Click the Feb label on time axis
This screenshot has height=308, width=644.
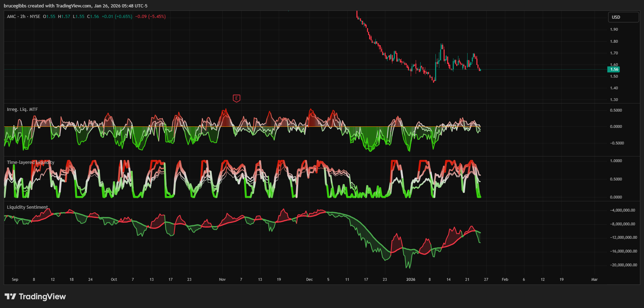tap(505, 279)
